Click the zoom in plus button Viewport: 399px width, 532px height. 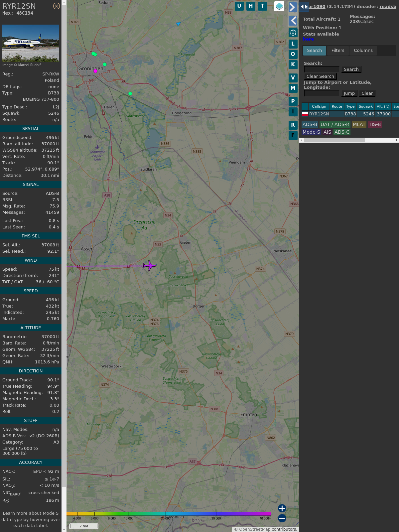[282, 508]
